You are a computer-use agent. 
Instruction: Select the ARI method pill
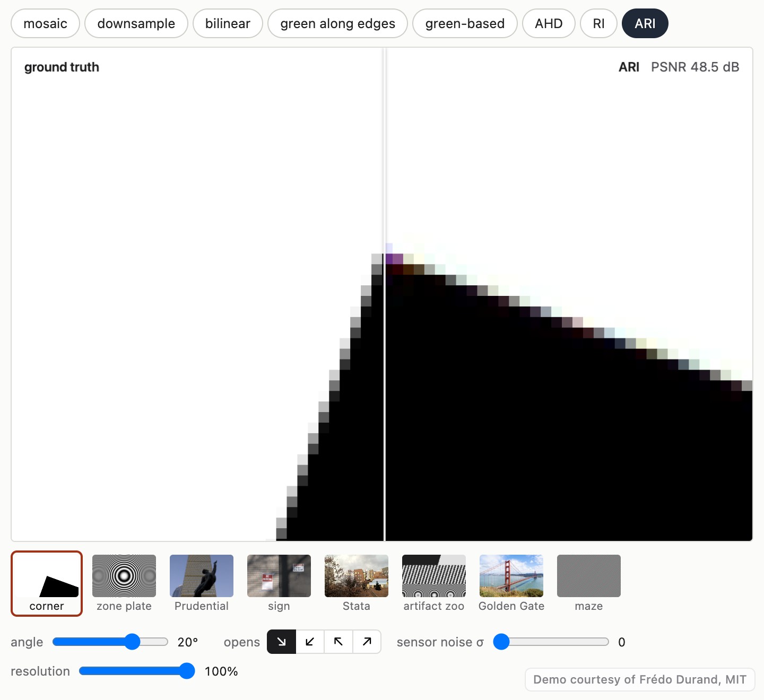645,23
